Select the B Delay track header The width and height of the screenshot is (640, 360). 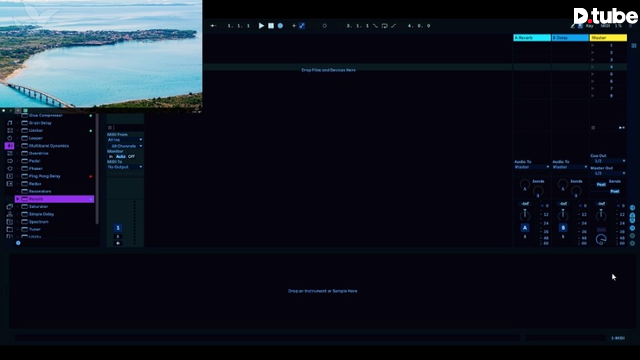coord(570,38)
